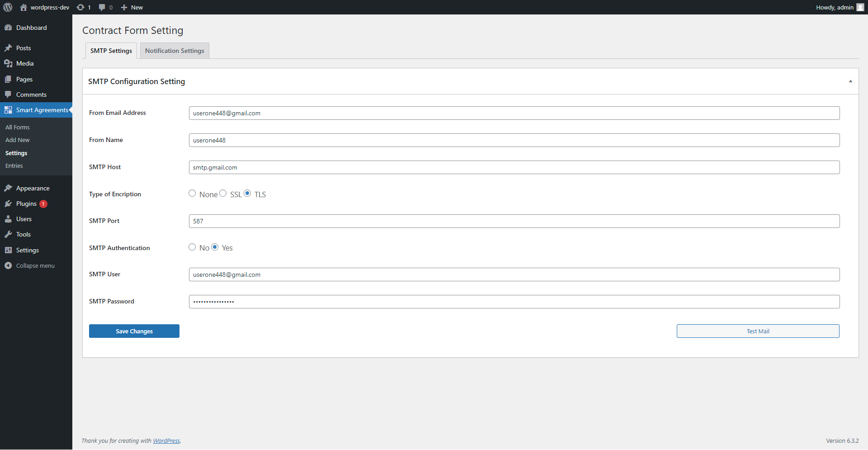Open the comments bubble in admin bar
This screenshot has height=450, width=868.
102,7
